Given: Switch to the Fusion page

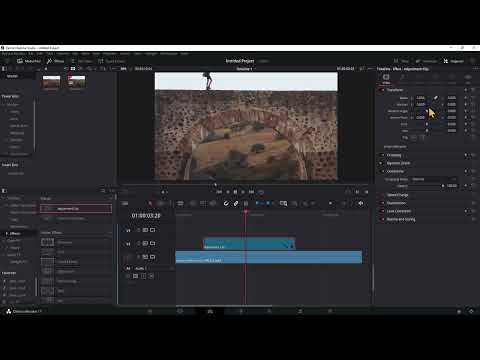Looking at the screenshot, I should pyautogui.click(x=241, y=311).
